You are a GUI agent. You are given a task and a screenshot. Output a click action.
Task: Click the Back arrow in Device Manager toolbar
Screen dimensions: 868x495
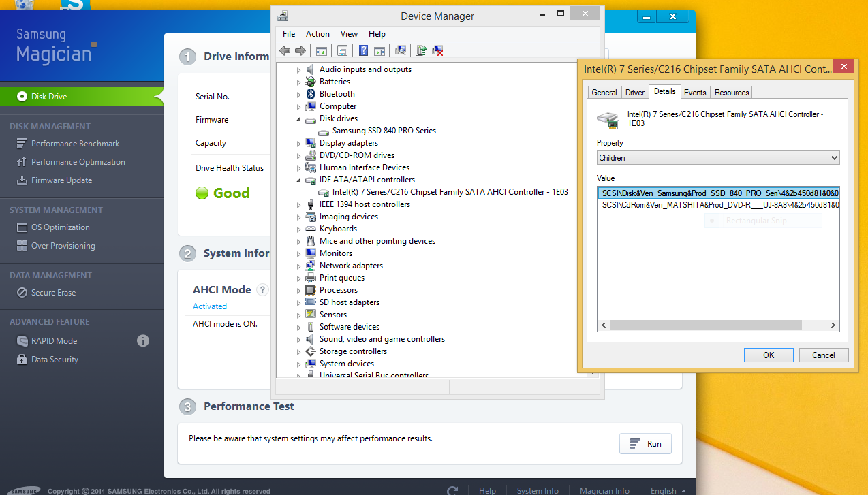pyautogui.click(x=284, y=50)
